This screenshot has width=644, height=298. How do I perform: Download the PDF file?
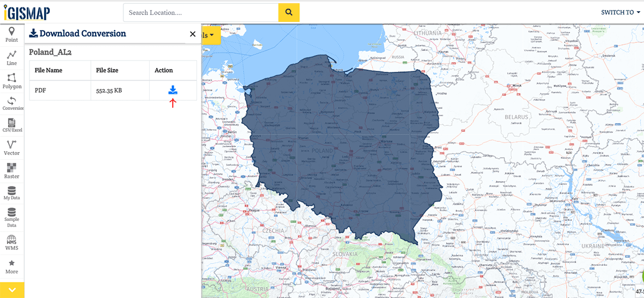[x=173, y=90]
